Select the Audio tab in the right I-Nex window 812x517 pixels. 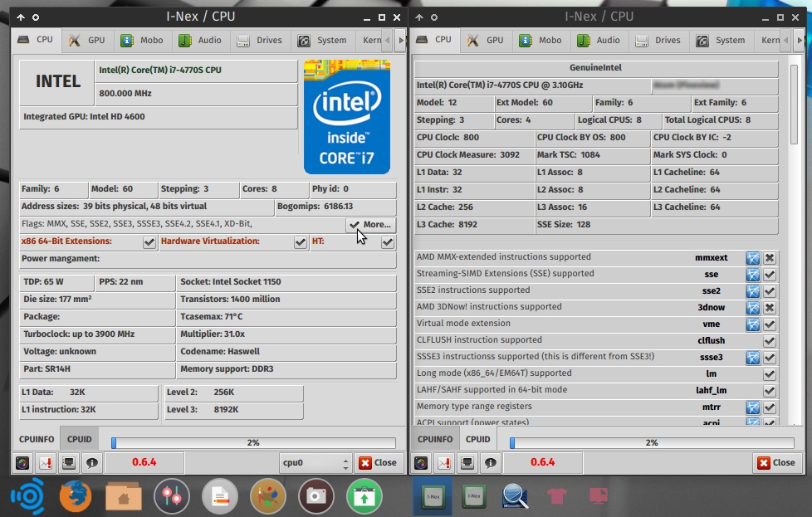(599, 41)
